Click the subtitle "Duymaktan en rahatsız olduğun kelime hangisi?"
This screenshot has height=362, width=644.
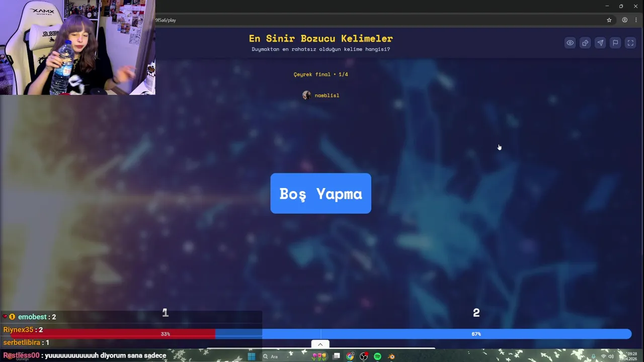pyautogui.click(x=320, y=49)
